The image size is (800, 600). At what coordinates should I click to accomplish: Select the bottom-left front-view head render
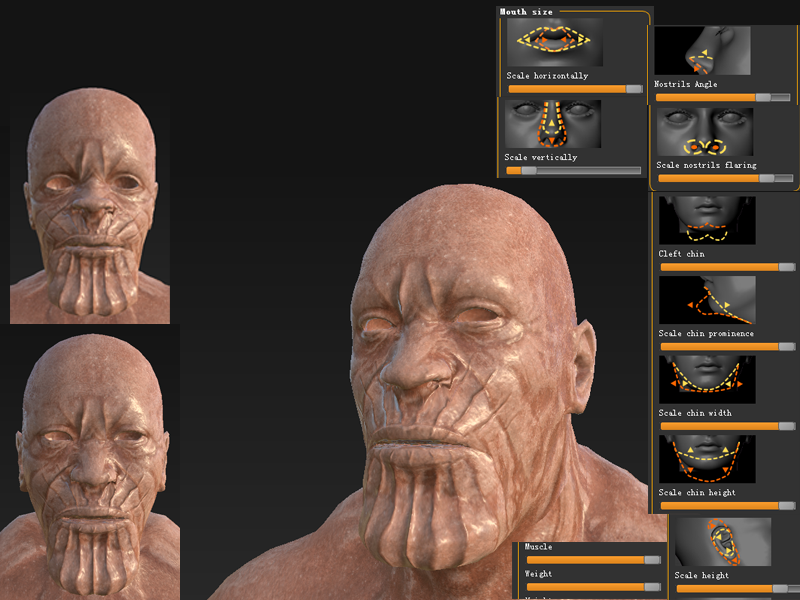(x=90, y=465)
